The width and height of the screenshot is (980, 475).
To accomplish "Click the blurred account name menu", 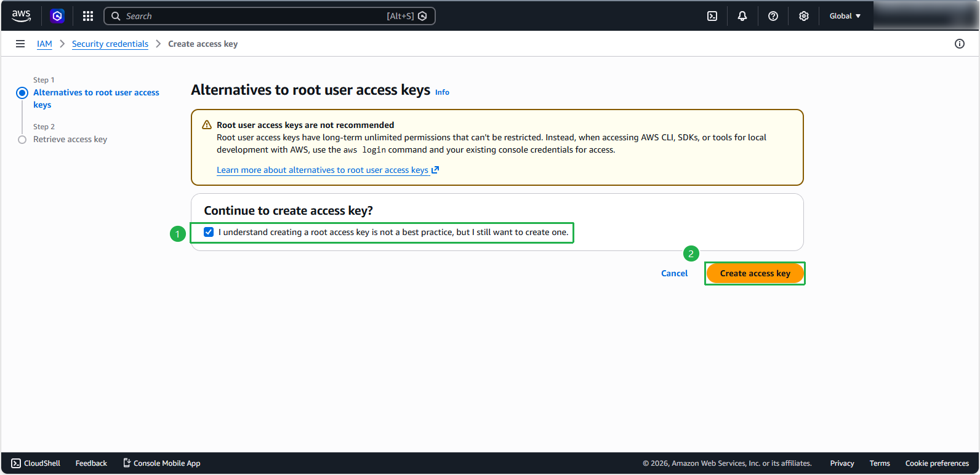I will 925,16.
